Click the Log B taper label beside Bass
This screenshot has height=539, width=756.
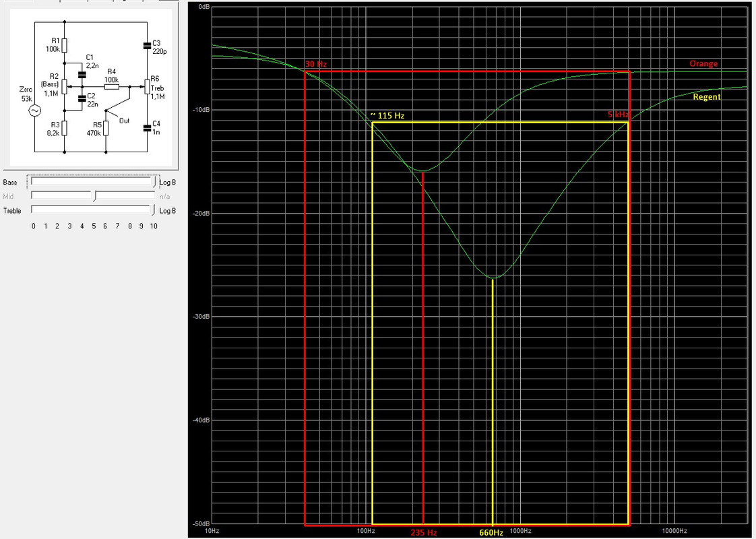tap(167, 183)
